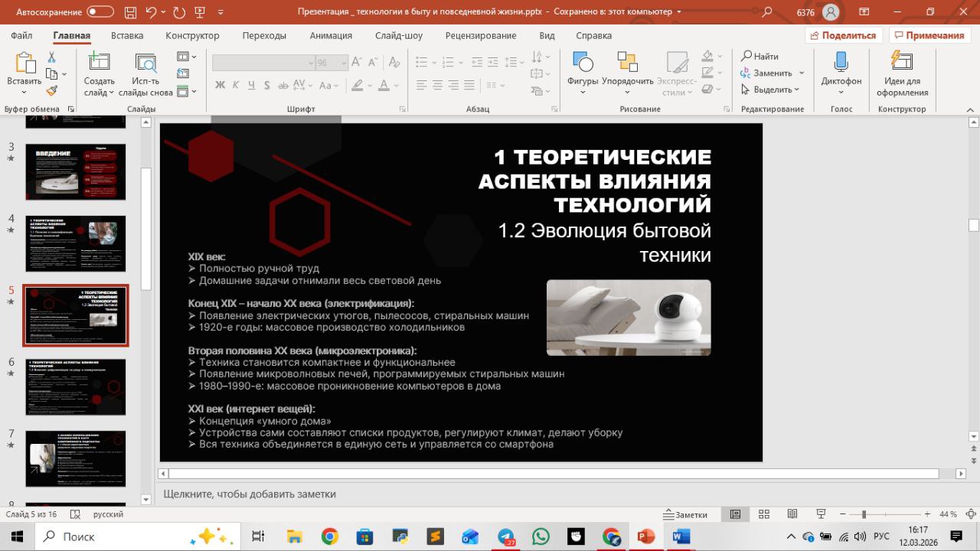Open Telegram from the taskbar
Screen dimensions: 980x551
click(507, 536)
